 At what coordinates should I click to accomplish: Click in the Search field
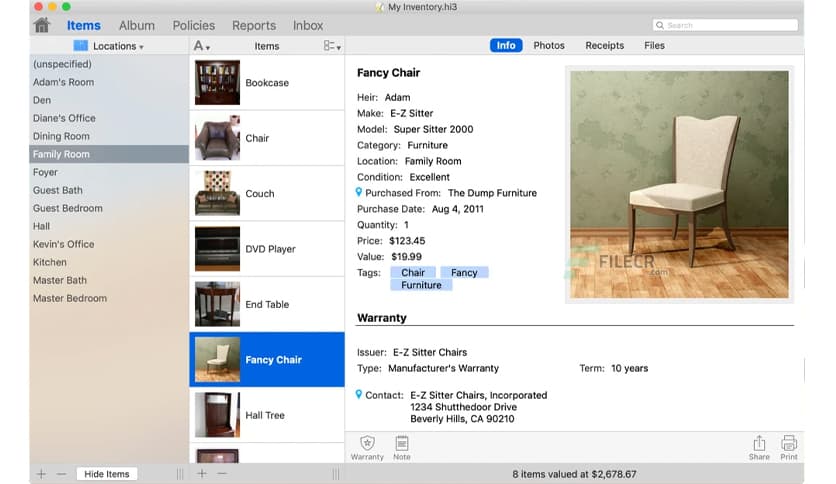(725, 25)
